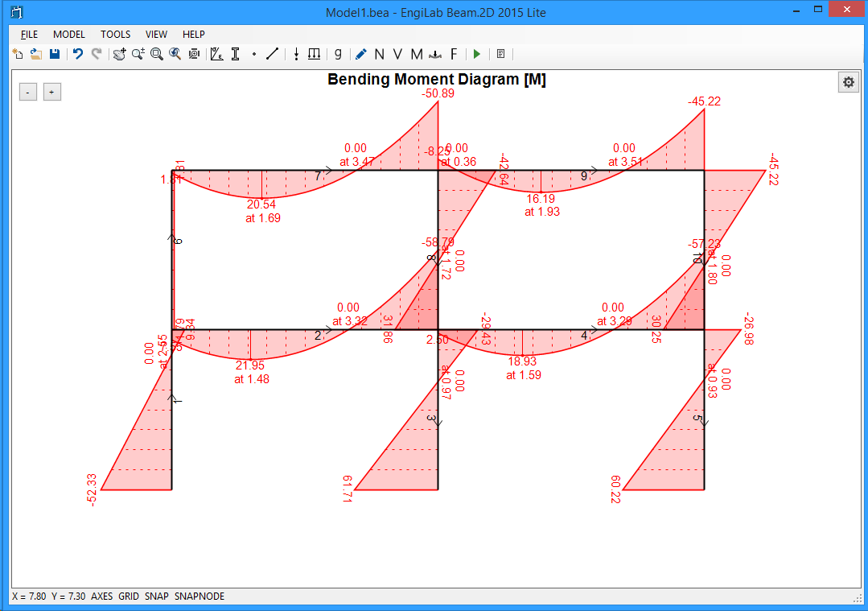The image size is (868, 611).
Task: Click the Bending Moment Diagram [M] title
Action: pos(437,79)
